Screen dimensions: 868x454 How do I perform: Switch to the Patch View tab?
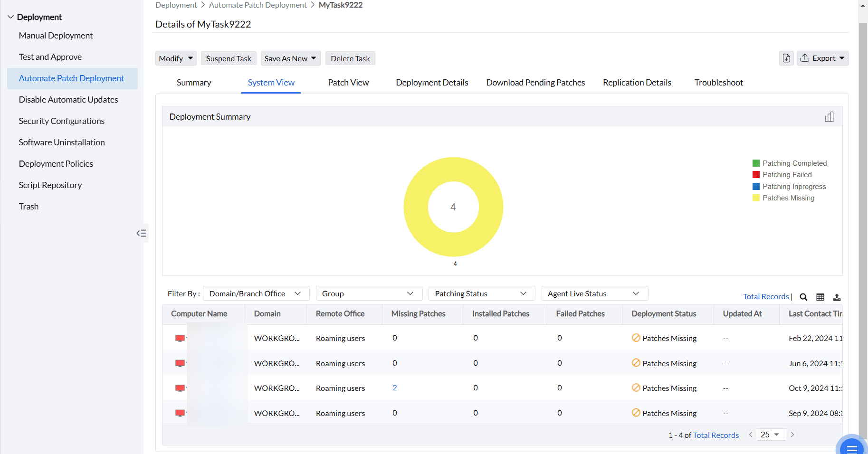(348, 83)
